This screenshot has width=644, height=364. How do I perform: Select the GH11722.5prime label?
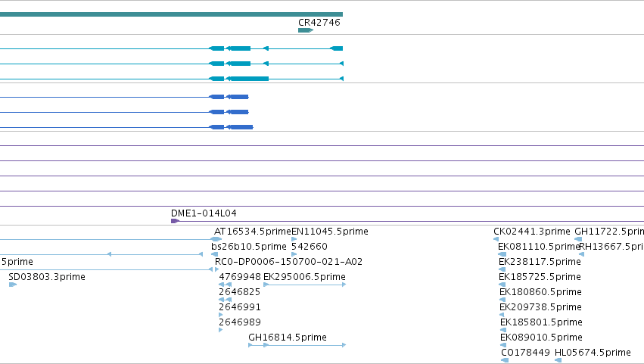tap(609, 232)
